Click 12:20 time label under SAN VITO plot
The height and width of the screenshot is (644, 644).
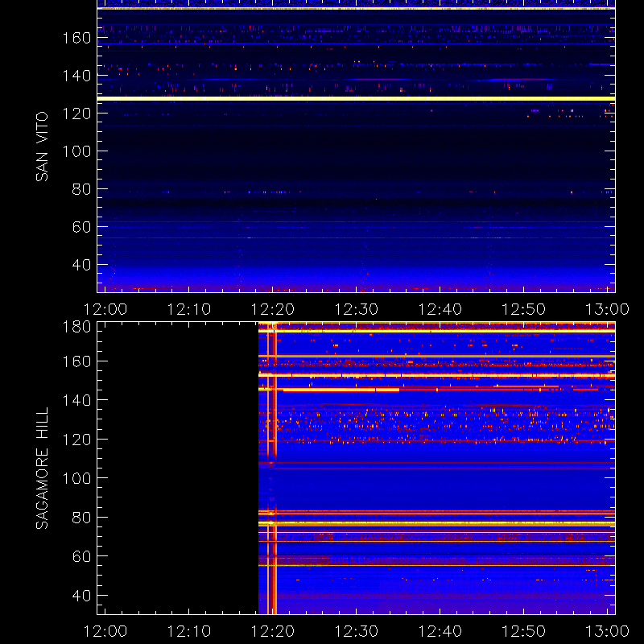273,309
